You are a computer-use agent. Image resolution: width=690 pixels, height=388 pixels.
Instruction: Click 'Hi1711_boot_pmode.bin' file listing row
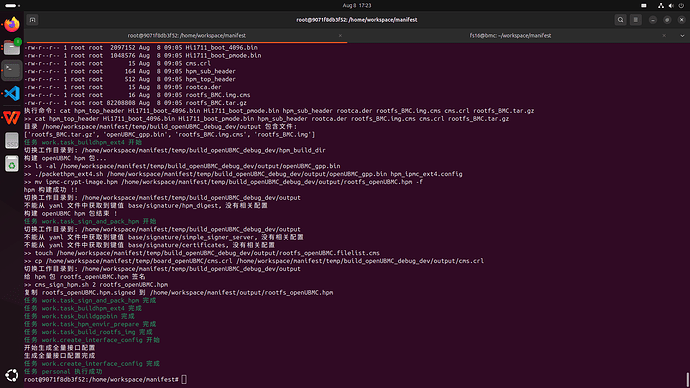(x=143, y=55)
